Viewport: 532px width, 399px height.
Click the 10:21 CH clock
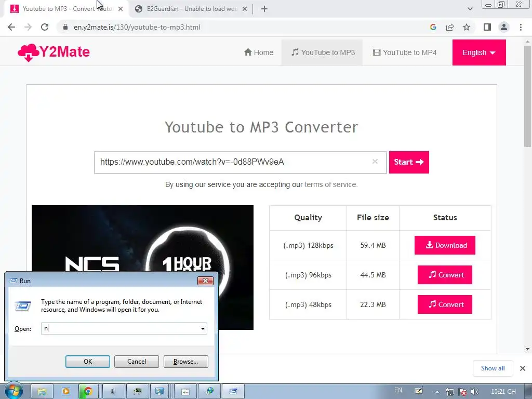click(503, 392)
